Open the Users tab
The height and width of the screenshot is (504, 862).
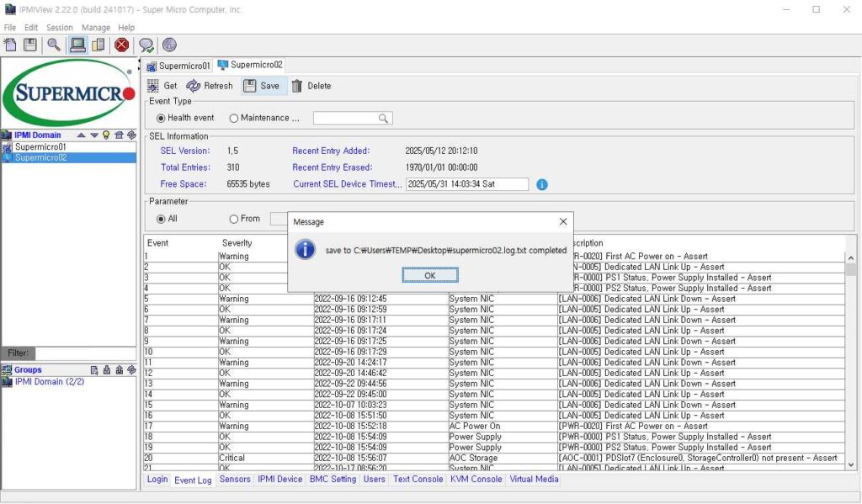pos(375,480)
